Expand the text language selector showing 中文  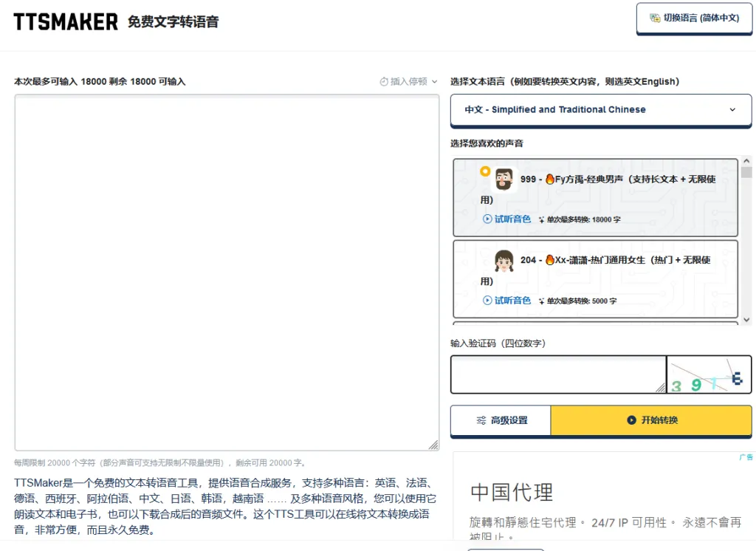600,109
